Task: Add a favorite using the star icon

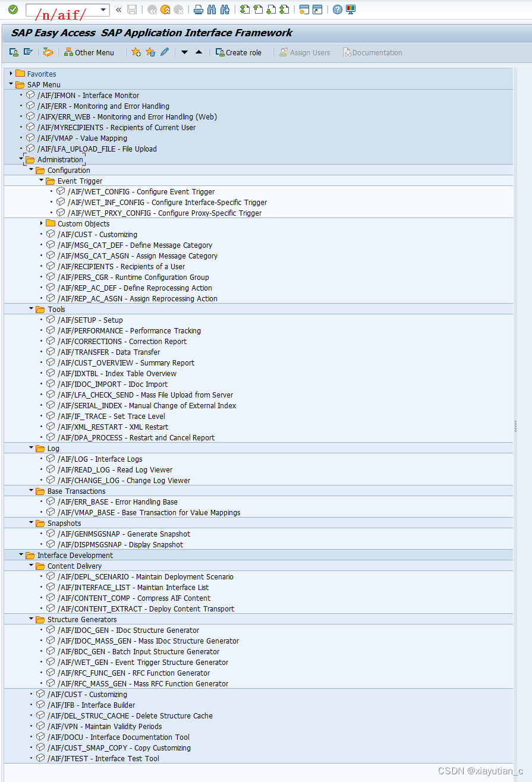Action: click(x=136, y=52)
